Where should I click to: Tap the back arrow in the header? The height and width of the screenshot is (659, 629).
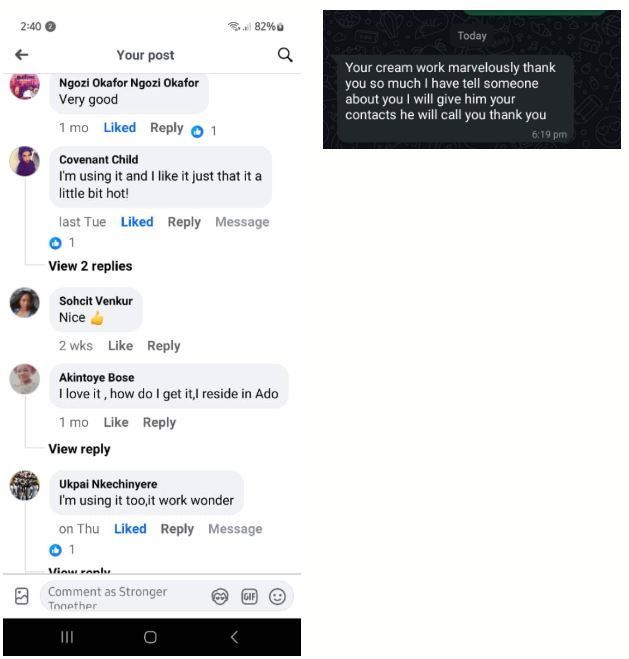pyautogui.click(x=21, y=54)
